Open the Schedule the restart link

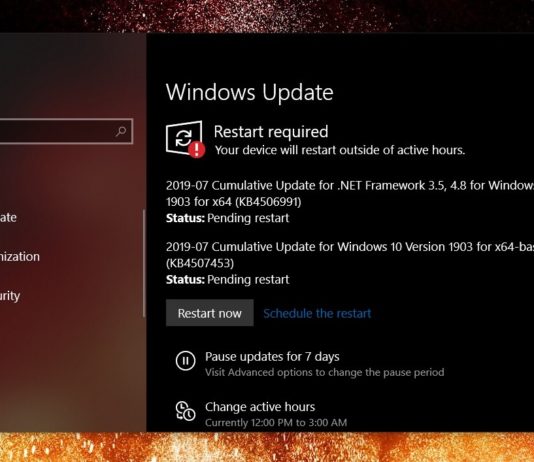(x=317, y=313)
